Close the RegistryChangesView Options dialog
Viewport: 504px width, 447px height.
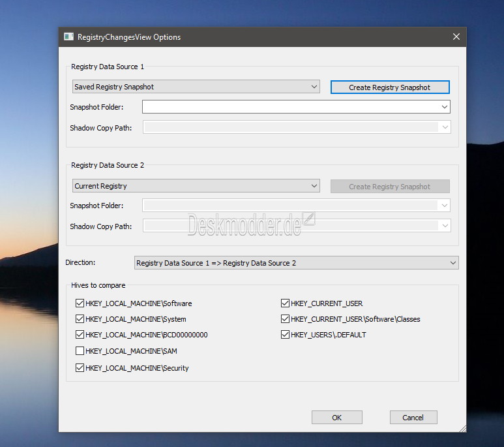coord(456,37)
